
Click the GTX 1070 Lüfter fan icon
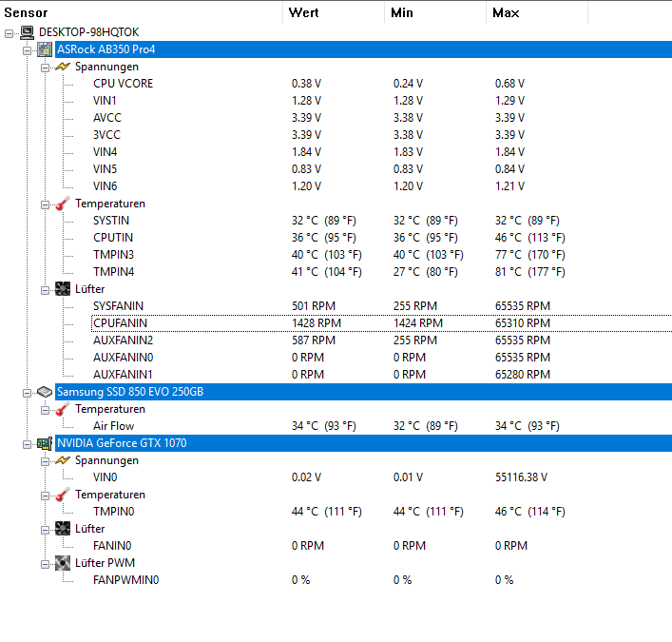pyautogui.click(x=63, y=529)
